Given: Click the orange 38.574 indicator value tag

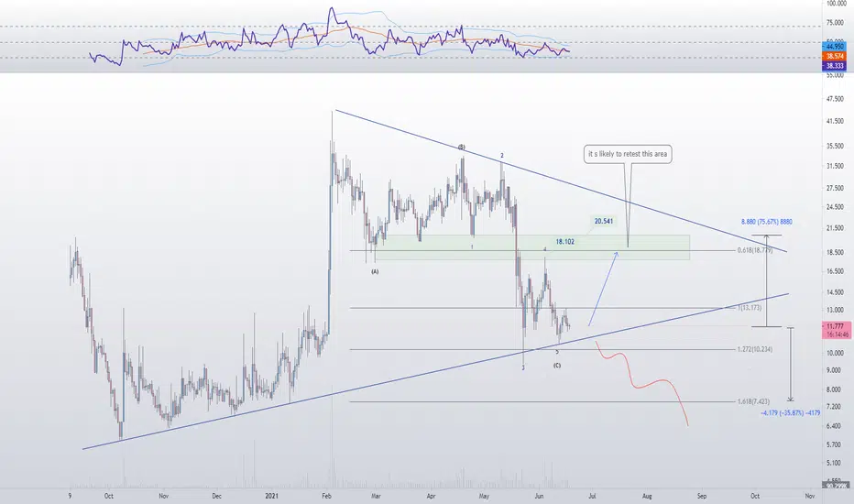Looking at the screenshot, I should [x=835, y=56].
